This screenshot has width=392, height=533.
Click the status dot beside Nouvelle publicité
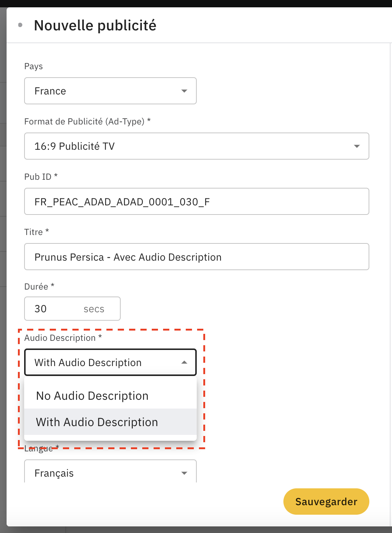tap(20, 25)
